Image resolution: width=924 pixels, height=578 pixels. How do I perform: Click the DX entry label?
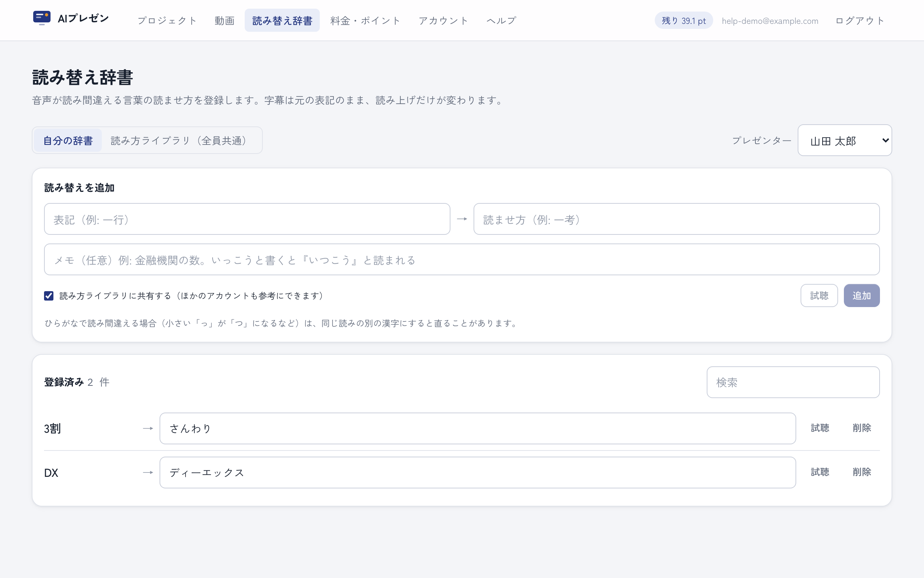[x=51, y=473]
